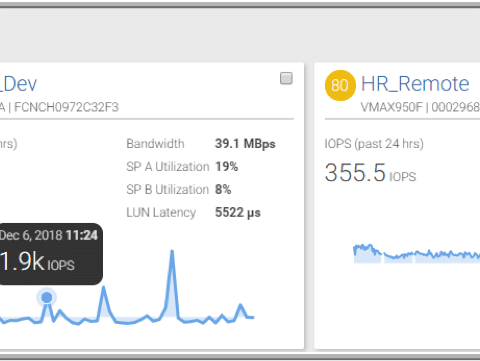Click the SP B Utilization value 8%

click(223, 189)
